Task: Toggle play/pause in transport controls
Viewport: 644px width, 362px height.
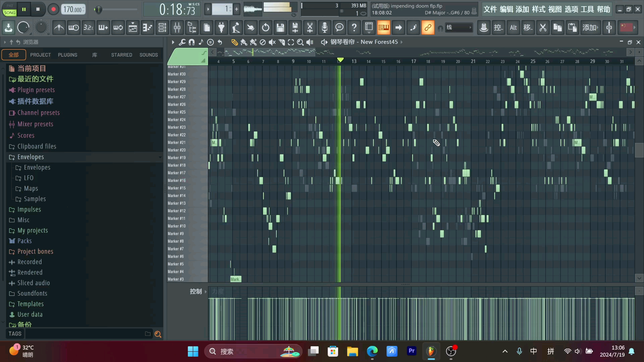Action: click(x=24, y=9)
